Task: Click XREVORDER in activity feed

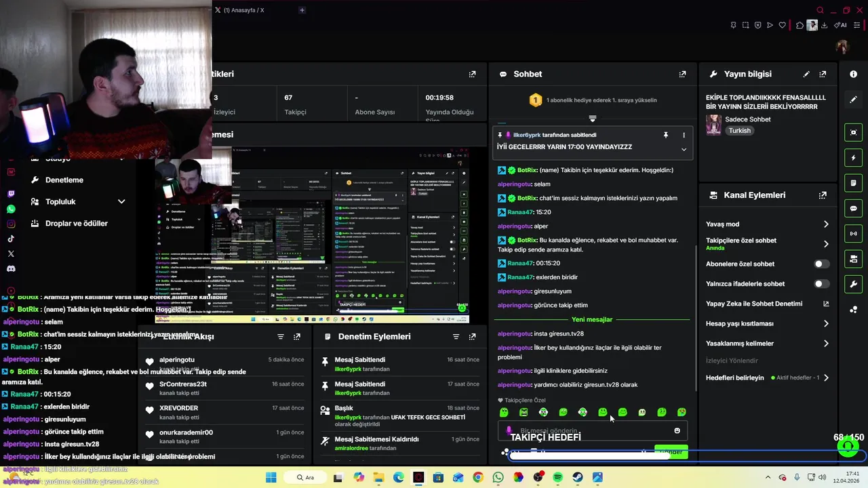Action: (179, 408)
